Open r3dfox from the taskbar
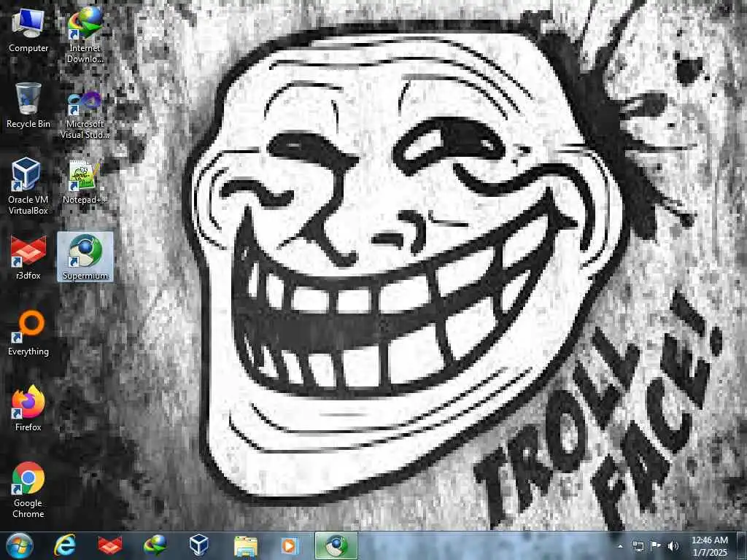 point(109,545)
